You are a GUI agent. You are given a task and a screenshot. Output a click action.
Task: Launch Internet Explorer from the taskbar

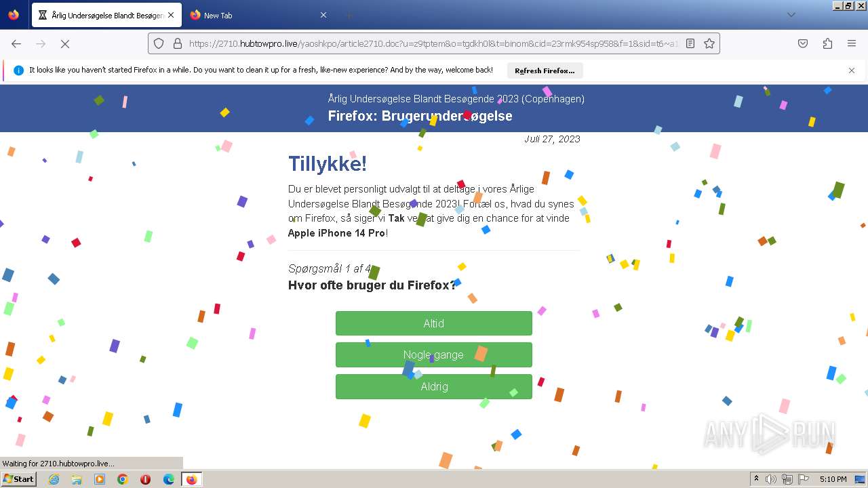(54, 479)
